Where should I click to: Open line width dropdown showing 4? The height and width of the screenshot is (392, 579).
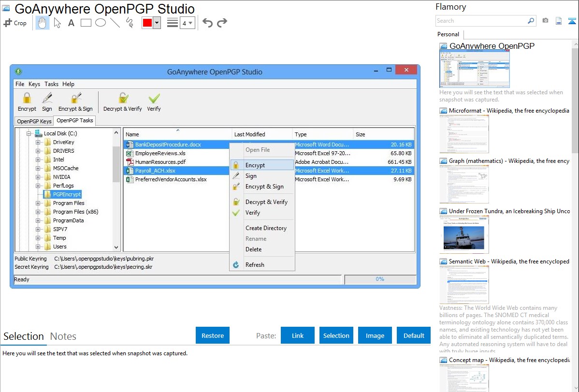click(188, 23)
